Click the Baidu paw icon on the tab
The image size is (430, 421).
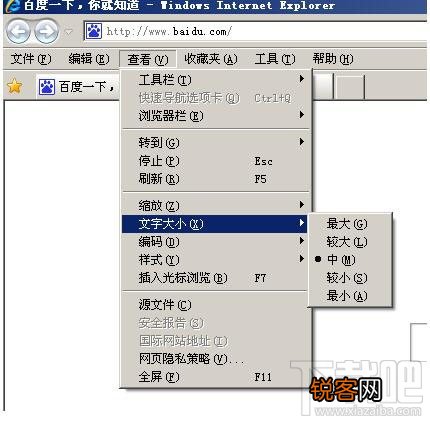click(47, 87)
